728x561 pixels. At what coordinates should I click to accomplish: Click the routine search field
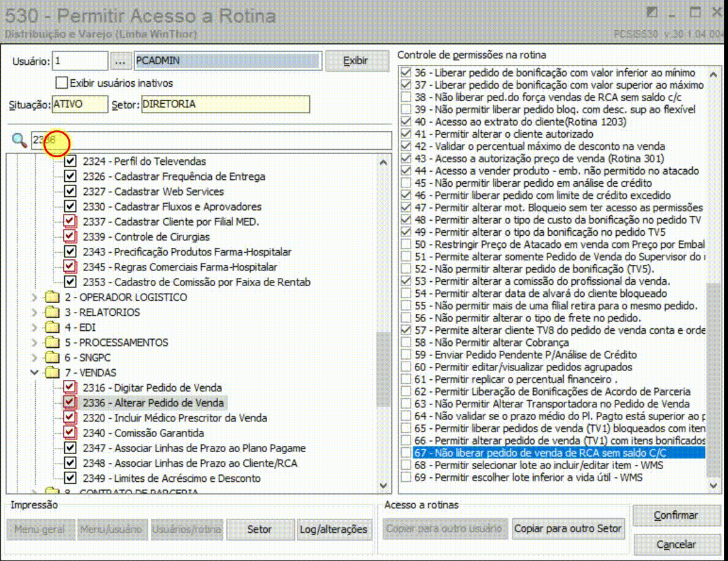[211, 140]
